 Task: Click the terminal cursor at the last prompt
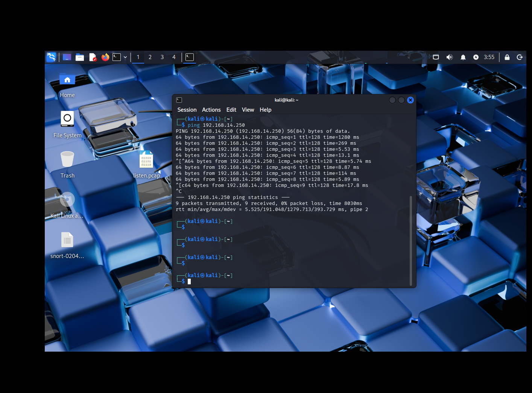(x=189, y=281)
